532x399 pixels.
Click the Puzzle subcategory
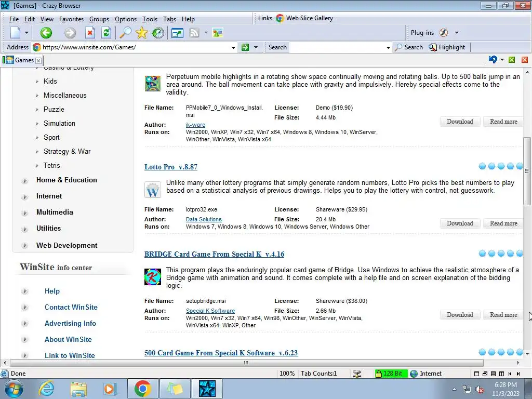[x=54, y=109]
